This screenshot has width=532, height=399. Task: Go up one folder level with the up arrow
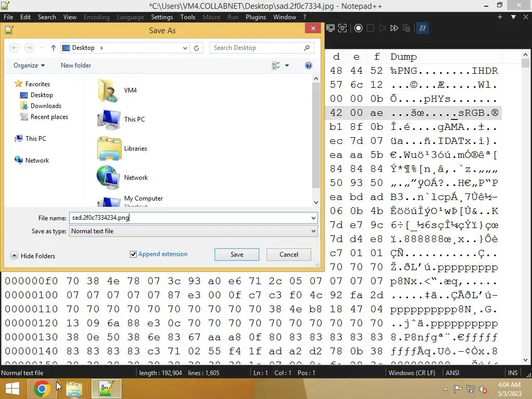coord(54,48)
